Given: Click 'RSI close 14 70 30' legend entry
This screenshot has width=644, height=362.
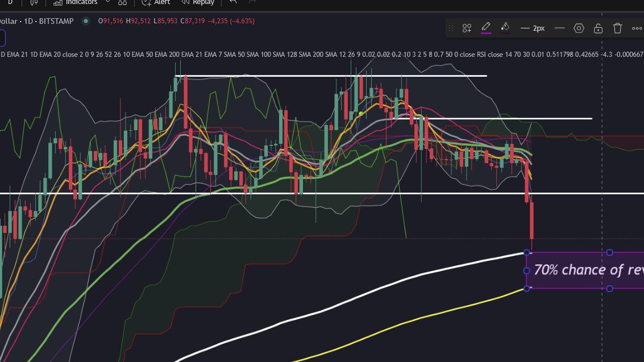Looking at the screenshot, I should point(504,54).
